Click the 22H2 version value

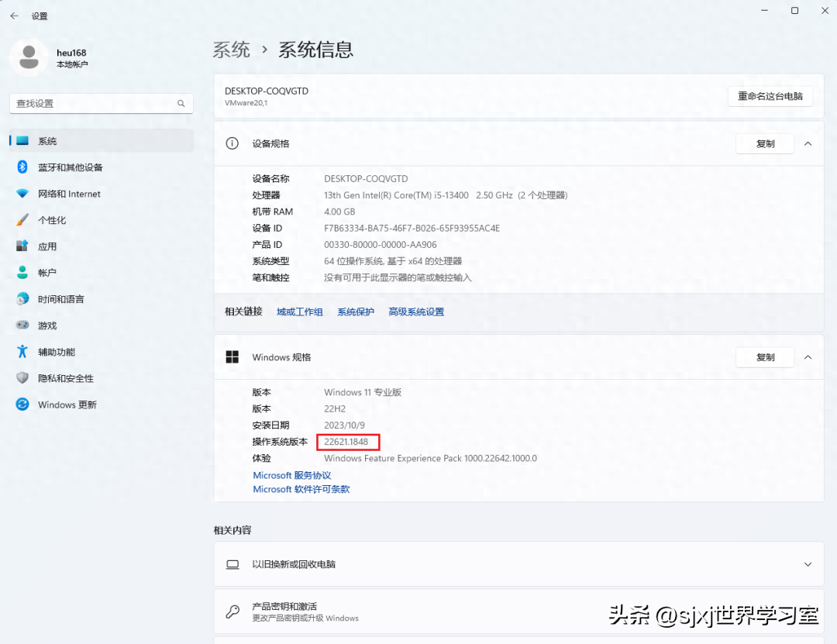tap(335, 409)
